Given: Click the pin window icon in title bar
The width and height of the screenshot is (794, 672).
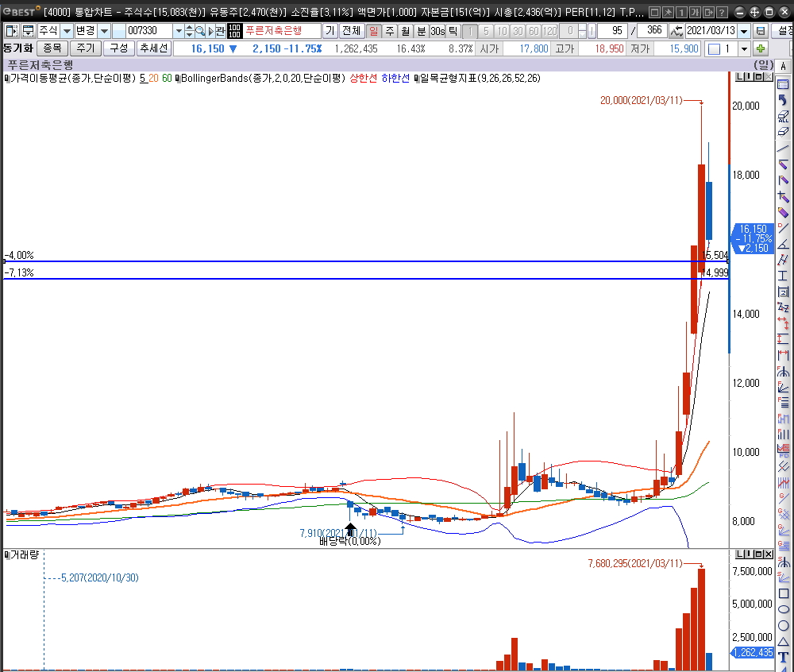Looking at the screenshot, I should [668, 12].
